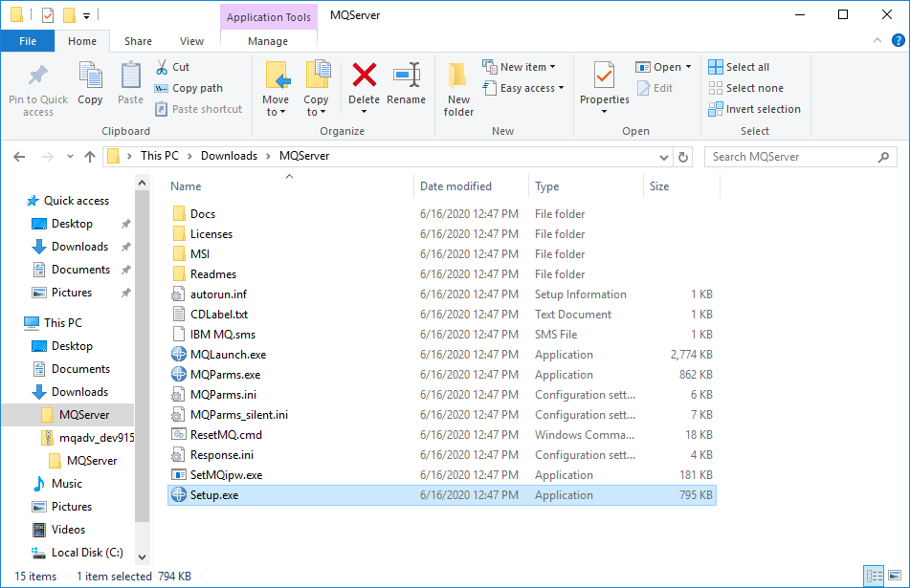Select the SetMQipw.exe file icon
Screen dimensions: 910x588
[179, 475]
